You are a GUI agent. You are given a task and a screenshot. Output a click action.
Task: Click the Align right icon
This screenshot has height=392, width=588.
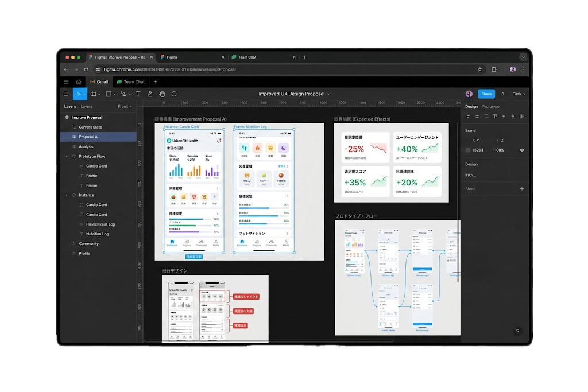486,117
